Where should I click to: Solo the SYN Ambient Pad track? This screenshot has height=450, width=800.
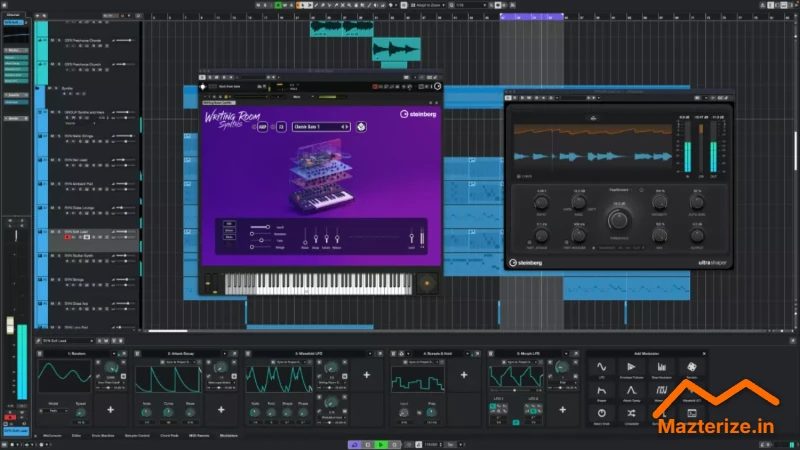pyautogui.click(x=59, y=184)
